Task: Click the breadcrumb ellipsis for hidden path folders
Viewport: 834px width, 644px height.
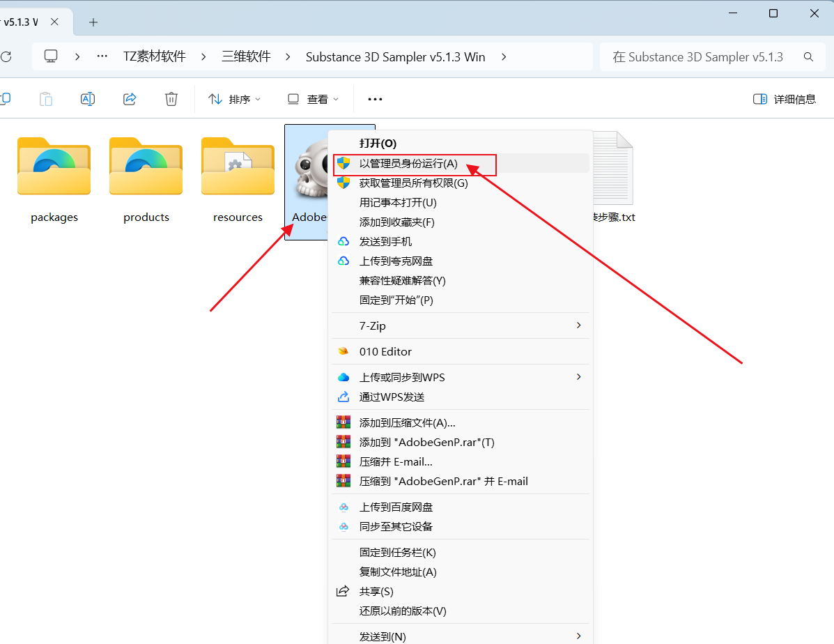Action: coord(102,56)
